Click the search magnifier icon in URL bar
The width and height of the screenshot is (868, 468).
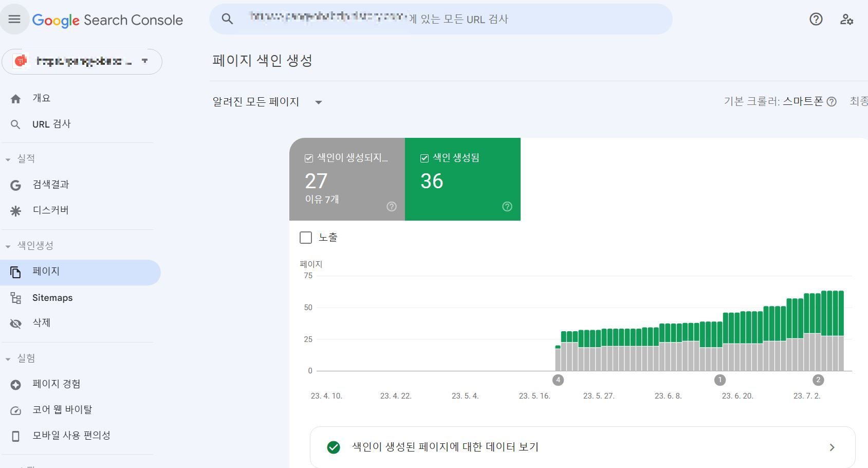pyautogui.click(x=227, y=19)
